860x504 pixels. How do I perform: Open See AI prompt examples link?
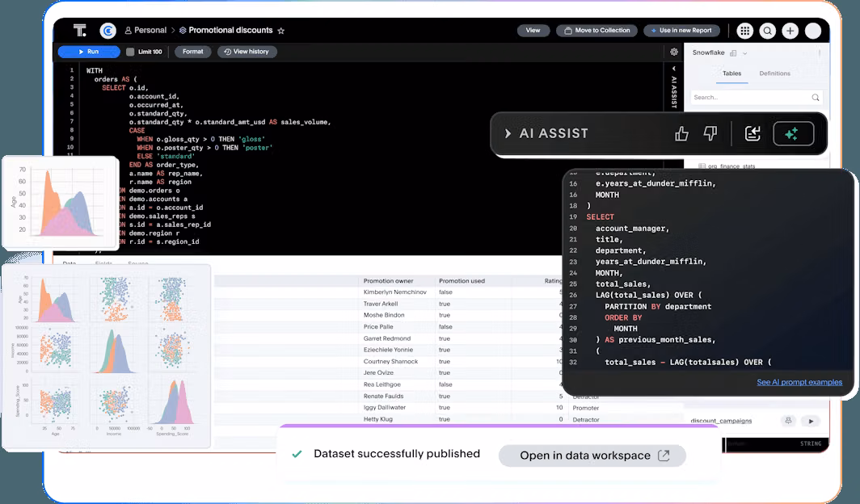(x=799, y=382)
